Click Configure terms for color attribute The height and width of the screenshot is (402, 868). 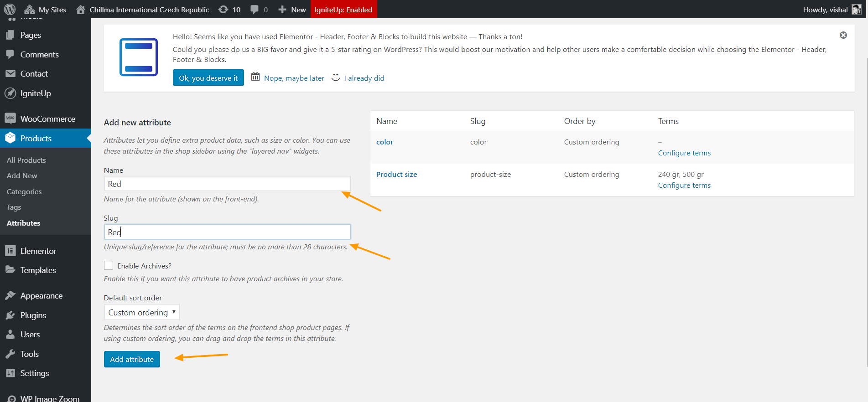pos(684,153)
